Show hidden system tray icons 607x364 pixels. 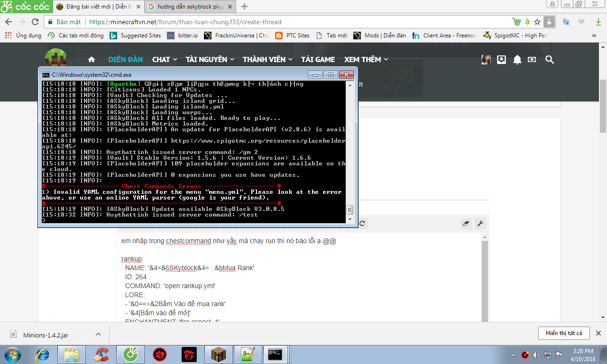(514, 355)
